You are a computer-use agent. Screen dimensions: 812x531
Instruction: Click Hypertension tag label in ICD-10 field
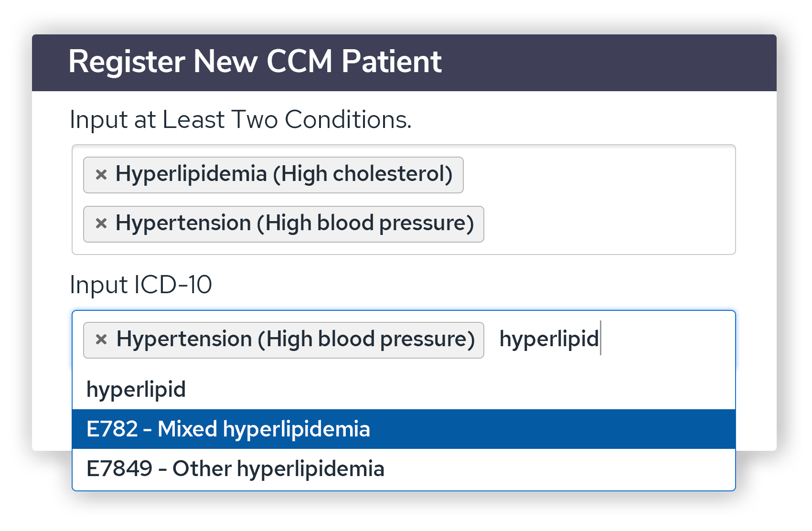tap(295, 340)
